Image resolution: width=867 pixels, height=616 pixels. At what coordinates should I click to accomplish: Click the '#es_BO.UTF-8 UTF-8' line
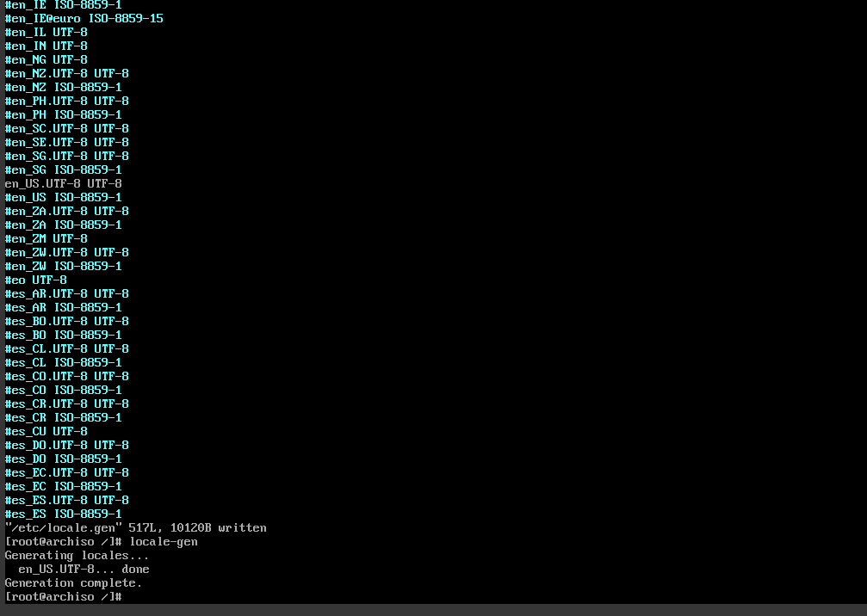[x=67, y=322]
